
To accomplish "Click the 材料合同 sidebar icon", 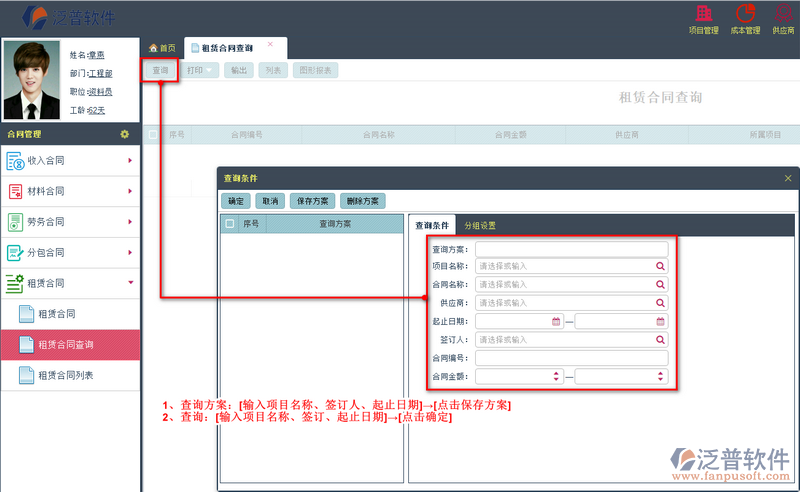I will point(15,191).
